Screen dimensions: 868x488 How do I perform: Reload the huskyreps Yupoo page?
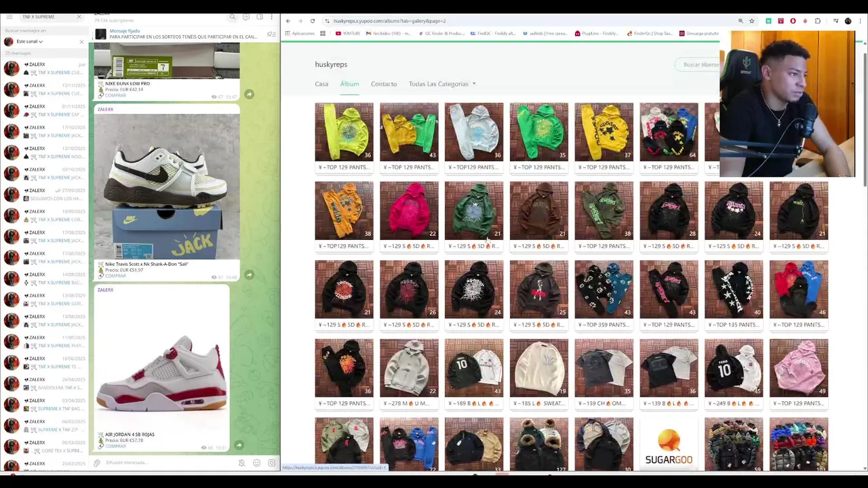coord(313,21)
